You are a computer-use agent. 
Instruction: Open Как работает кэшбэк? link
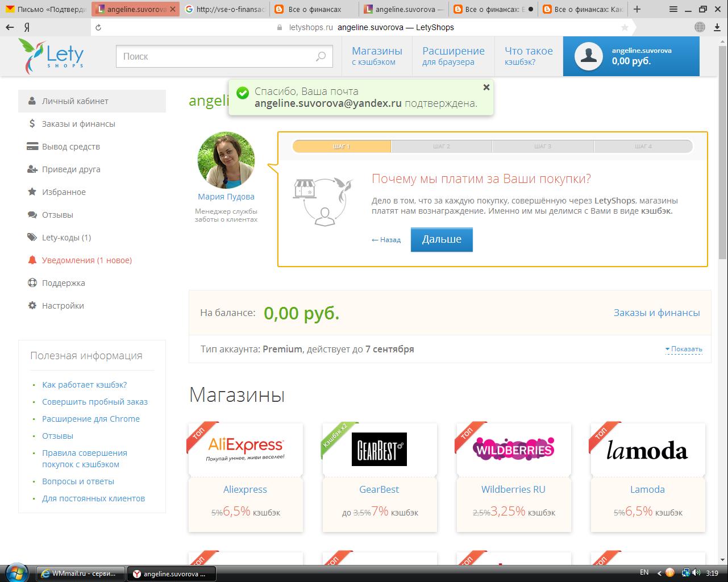(85, 385)
